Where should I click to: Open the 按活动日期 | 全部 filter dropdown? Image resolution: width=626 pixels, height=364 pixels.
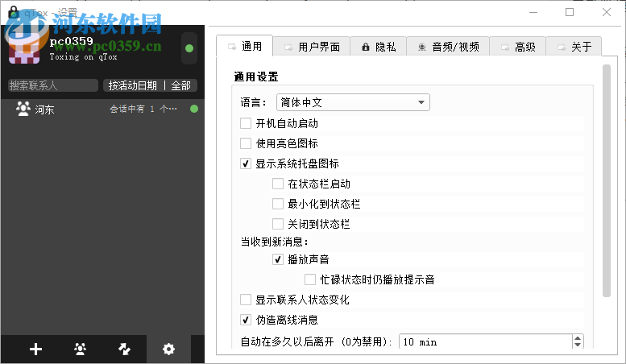point(150,85)
